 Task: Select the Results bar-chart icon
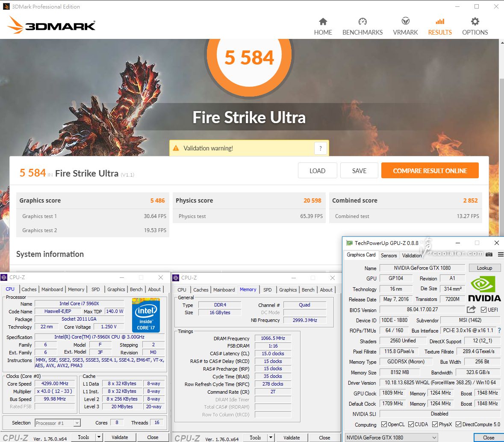pos(440,21)
